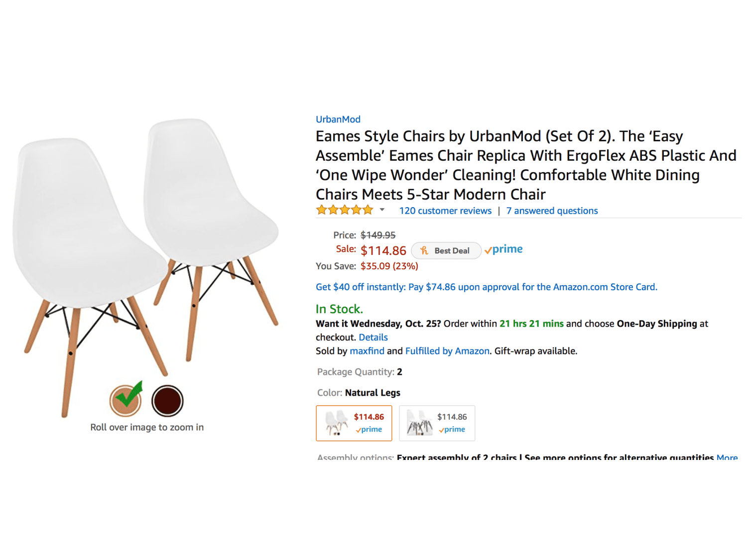Click the Best Deal badge icon
Image resolution: width=747 pixels, height=560 pixels.
424,250
